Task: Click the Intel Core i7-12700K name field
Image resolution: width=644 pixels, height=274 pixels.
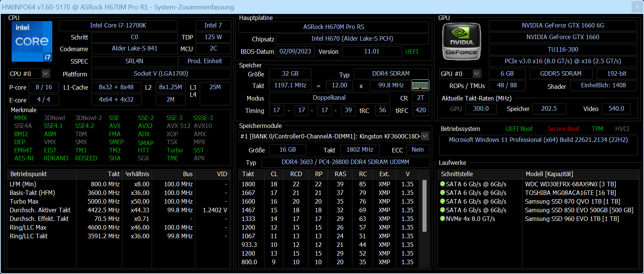Action: click(118, 26)
